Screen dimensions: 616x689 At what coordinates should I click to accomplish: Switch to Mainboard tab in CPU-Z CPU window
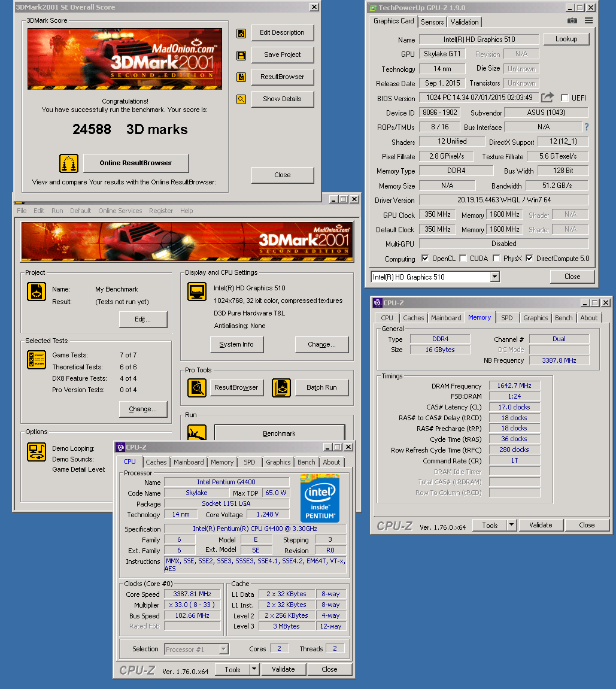(x=189, y=462)
